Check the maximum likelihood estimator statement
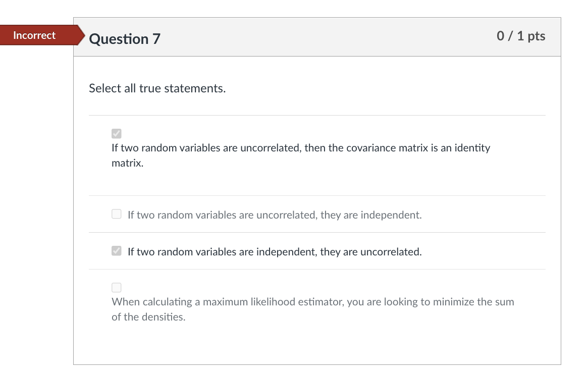The image size is (588, 372). 116,287
